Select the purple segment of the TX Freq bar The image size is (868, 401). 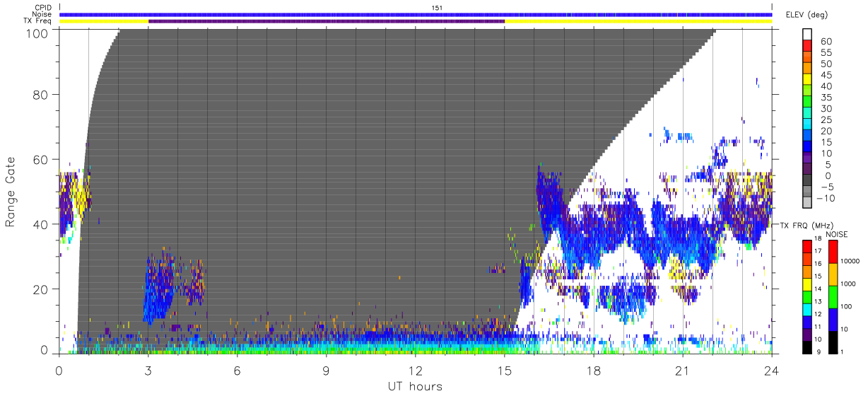point(327,21)
